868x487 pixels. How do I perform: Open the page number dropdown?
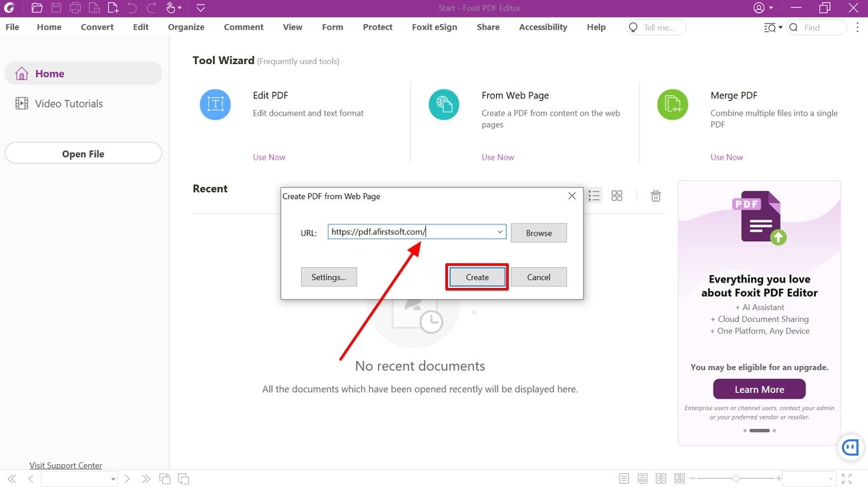(x=113, y=479)
